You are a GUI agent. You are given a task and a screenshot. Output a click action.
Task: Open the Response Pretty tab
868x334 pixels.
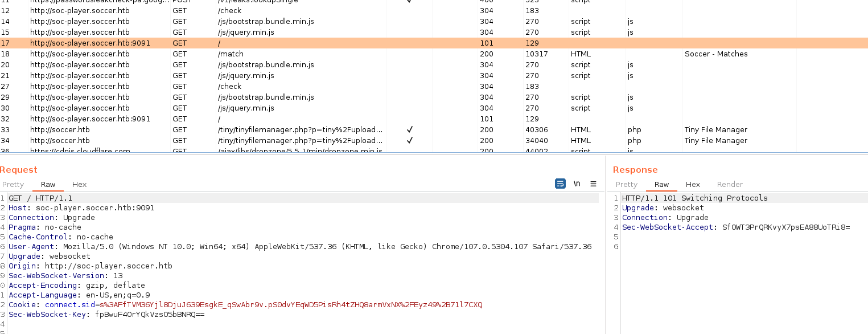(626, 184)
